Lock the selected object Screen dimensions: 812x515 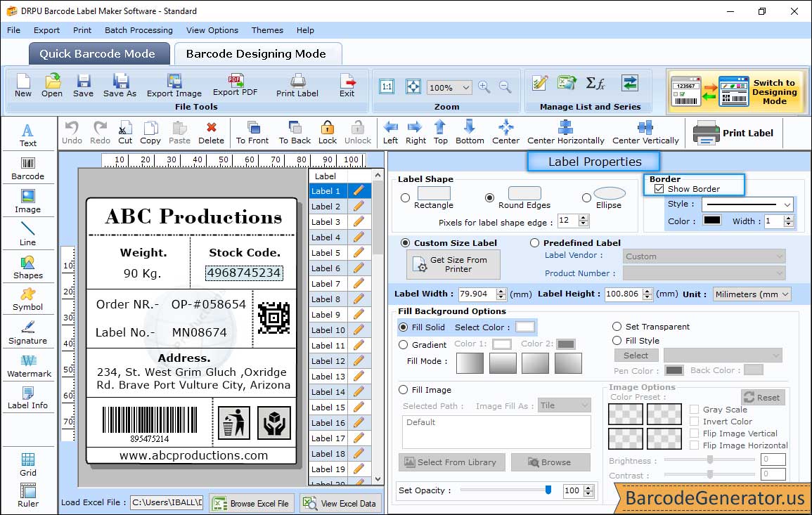(x=328, y=133)
